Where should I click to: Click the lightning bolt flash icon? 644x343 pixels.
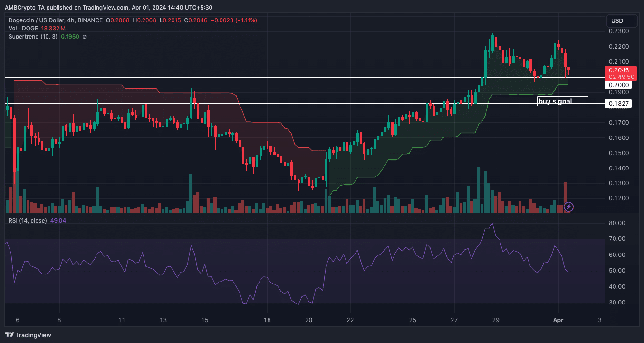coord(568,206)
